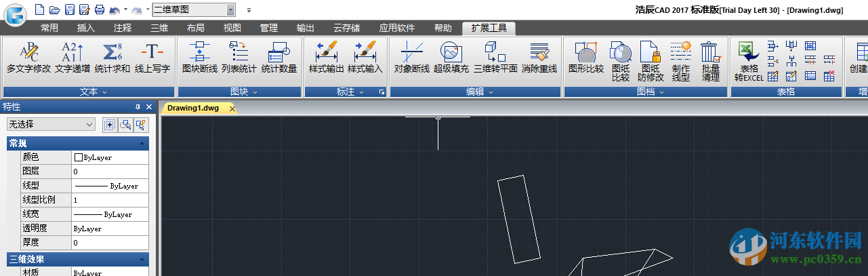Screen dimensions: 868x276
Task: Undo the last action
Action: (x=114, y=10)
